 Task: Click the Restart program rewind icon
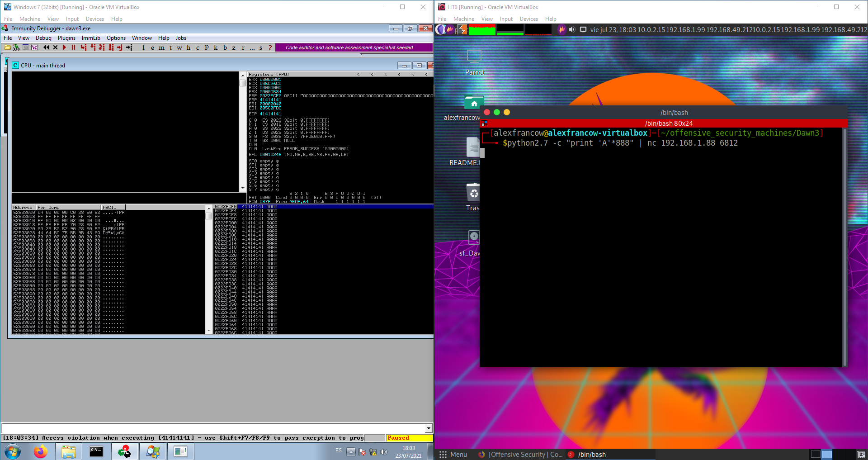click(x=46, y=47)
